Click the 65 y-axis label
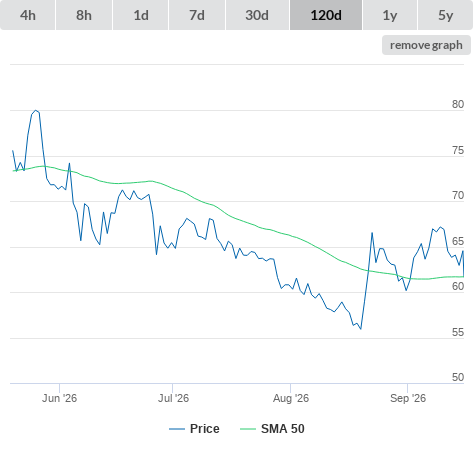This screenshot has width=474, height=455. click(458, 241)
